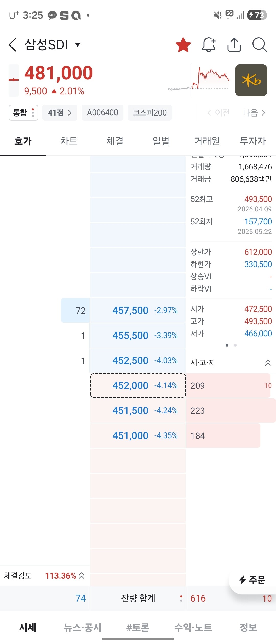Open the price alert bell icon
The width and height of the screenshot is (276, 644).
point(209,45)
